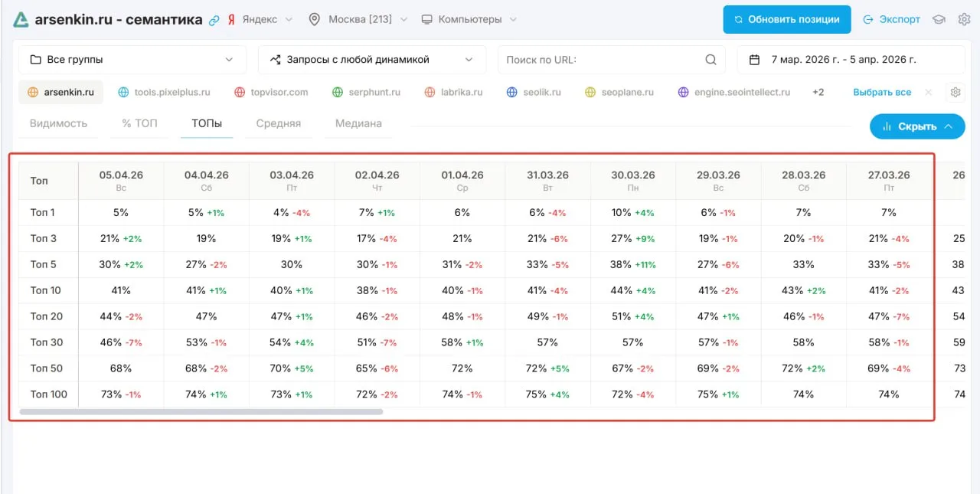Toggle the seolik.ru domain chip
Viewport: 980px width, 494px height.
534,92
